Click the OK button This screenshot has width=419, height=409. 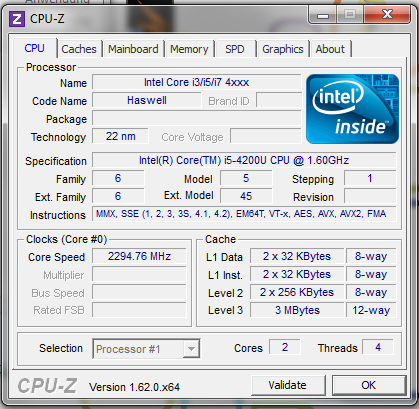pos(369,385)
